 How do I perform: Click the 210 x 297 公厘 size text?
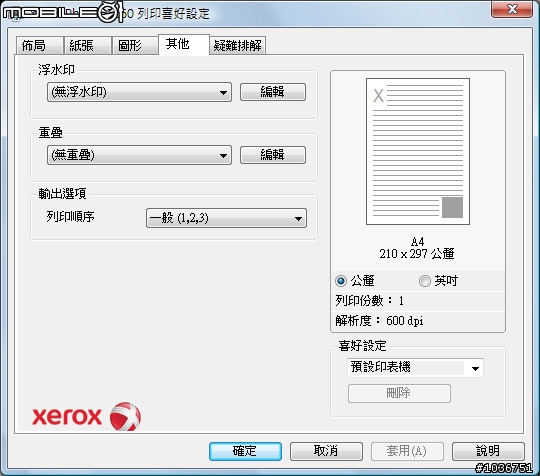coord(417,254)
